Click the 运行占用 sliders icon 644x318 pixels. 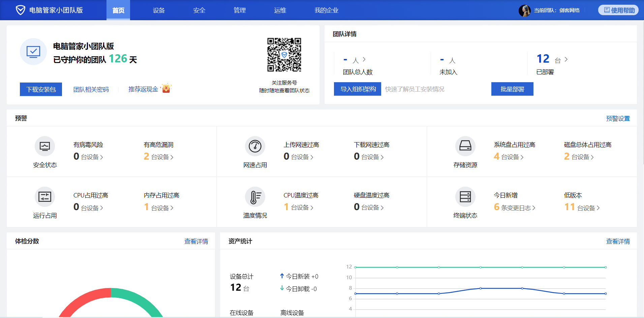[45, 197]
